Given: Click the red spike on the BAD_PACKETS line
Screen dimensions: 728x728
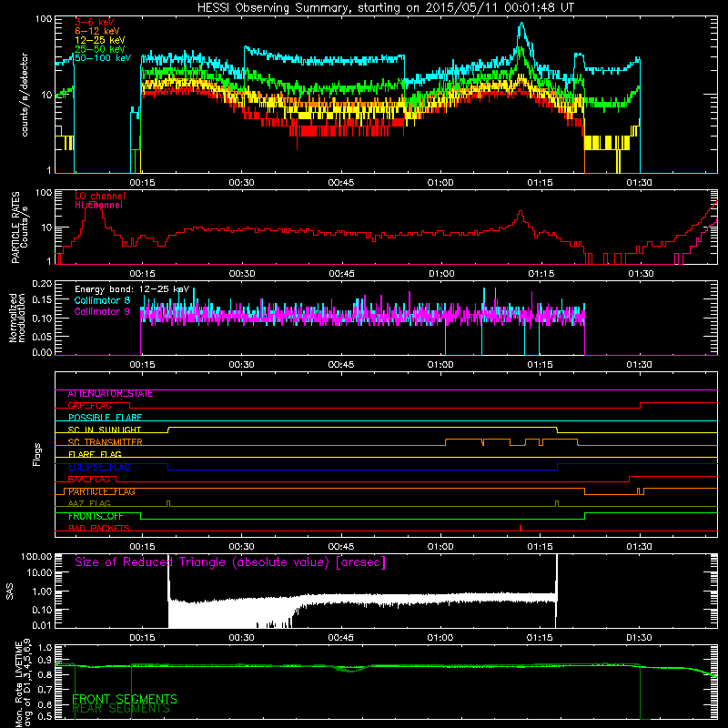Looking at the screenshot, I should coord(521,528).
